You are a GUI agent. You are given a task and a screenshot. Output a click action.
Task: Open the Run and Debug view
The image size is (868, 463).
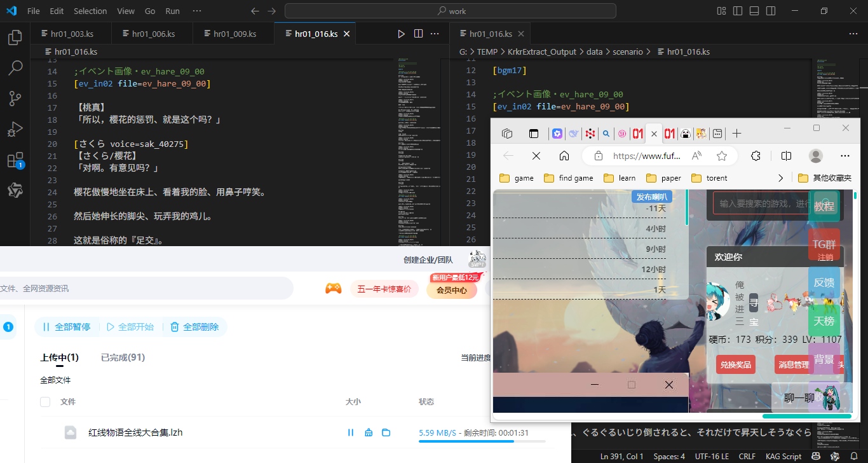[15, 129]
